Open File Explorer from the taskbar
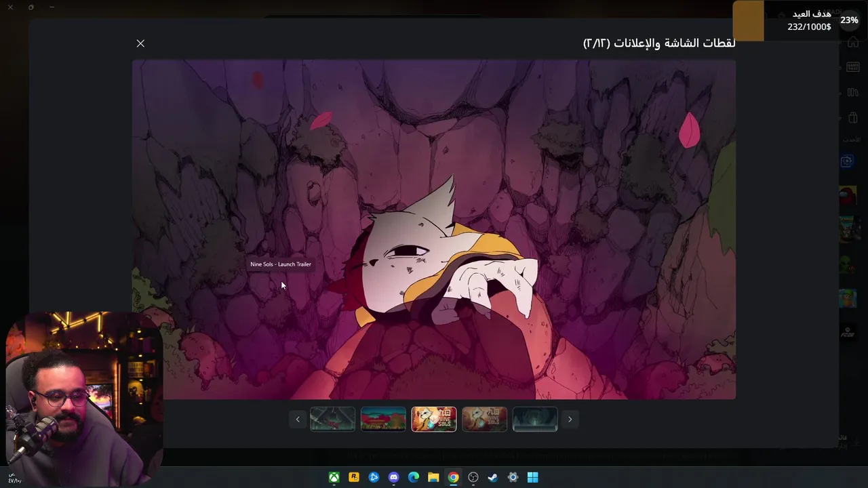The height and width of the screenshot is (488, 868). [x=433, y=477]
